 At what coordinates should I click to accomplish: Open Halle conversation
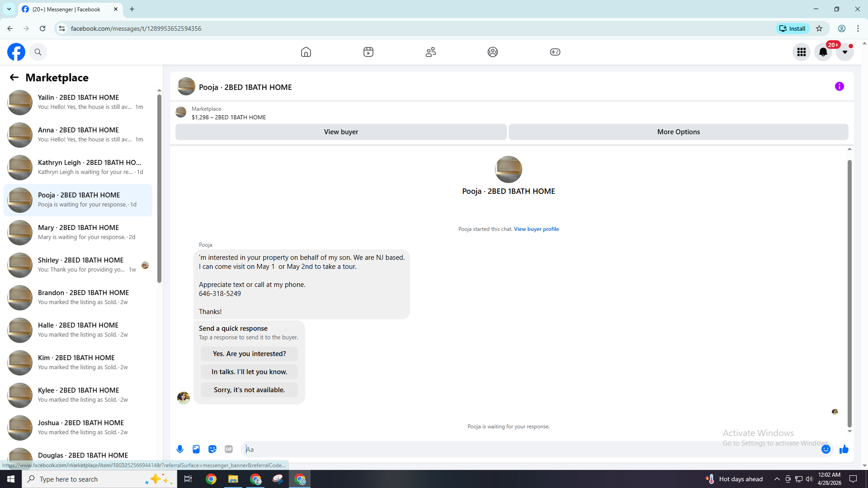78,330
